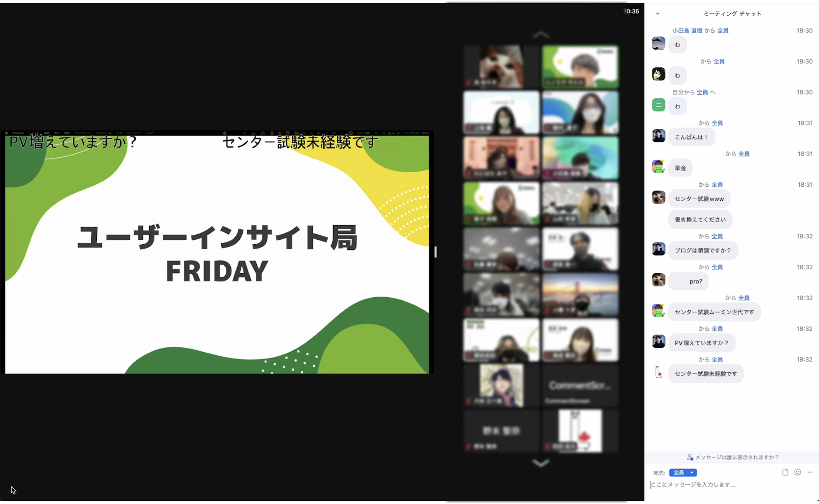Screen dimensions: 819x504
Task: Click the avatar next to 小田島 直樹's message
Action: tap(658, 43)
